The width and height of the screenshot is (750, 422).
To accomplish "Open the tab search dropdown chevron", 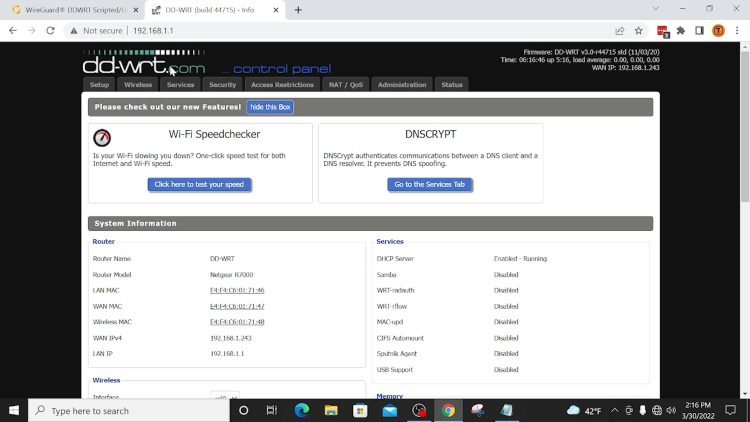I will click(x=656, y=9).
